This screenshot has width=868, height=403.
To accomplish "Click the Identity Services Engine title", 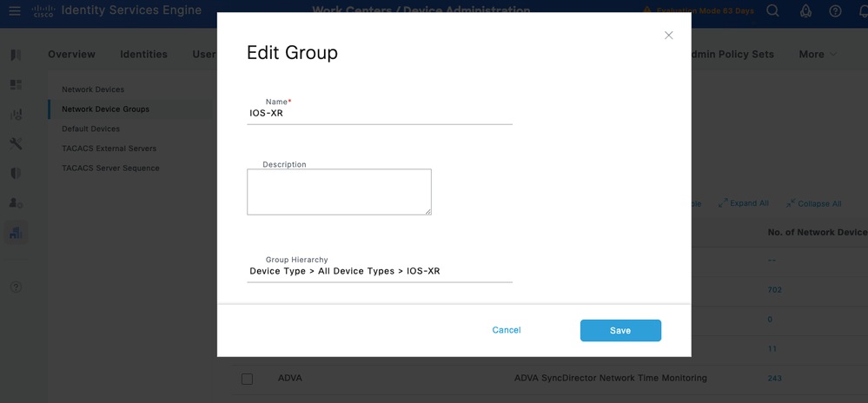I will click(131, 10).
